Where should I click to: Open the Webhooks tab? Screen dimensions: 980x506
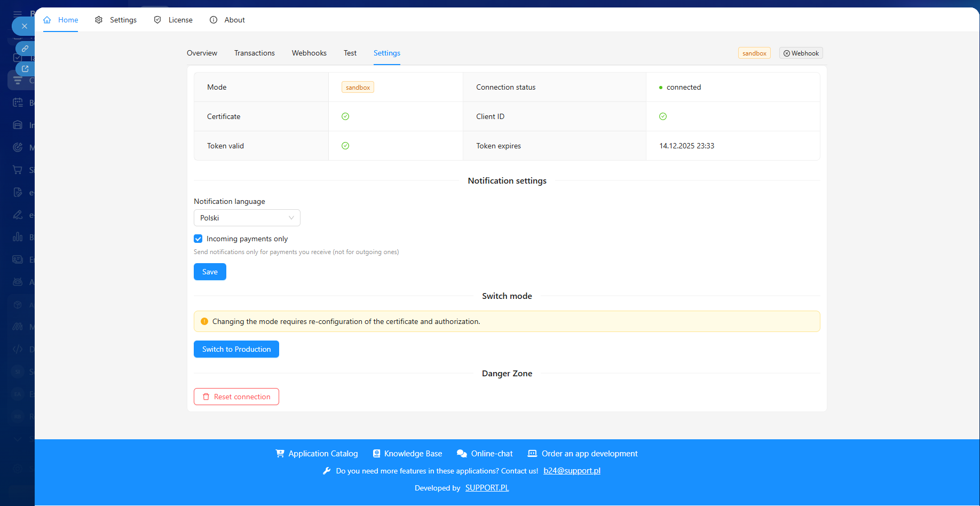coord(309,53)
